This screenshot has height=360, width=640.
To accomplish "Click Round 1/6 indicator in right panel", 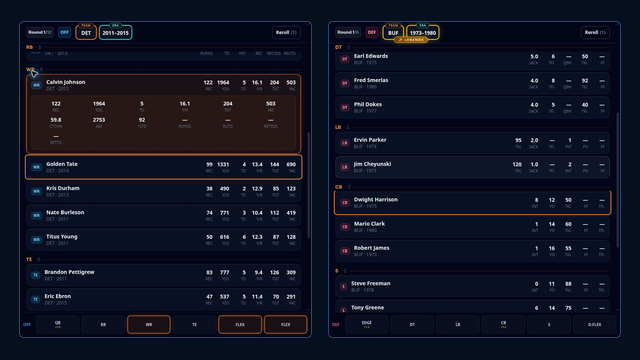I will pyautogui.click(x=348, y=32).
